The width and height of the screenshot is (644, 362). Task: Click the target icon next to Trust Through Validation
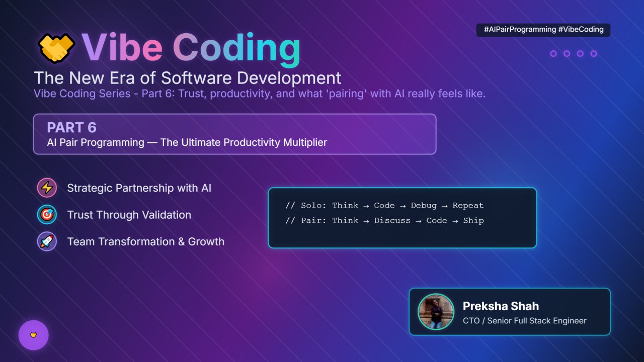click(47, 215)
